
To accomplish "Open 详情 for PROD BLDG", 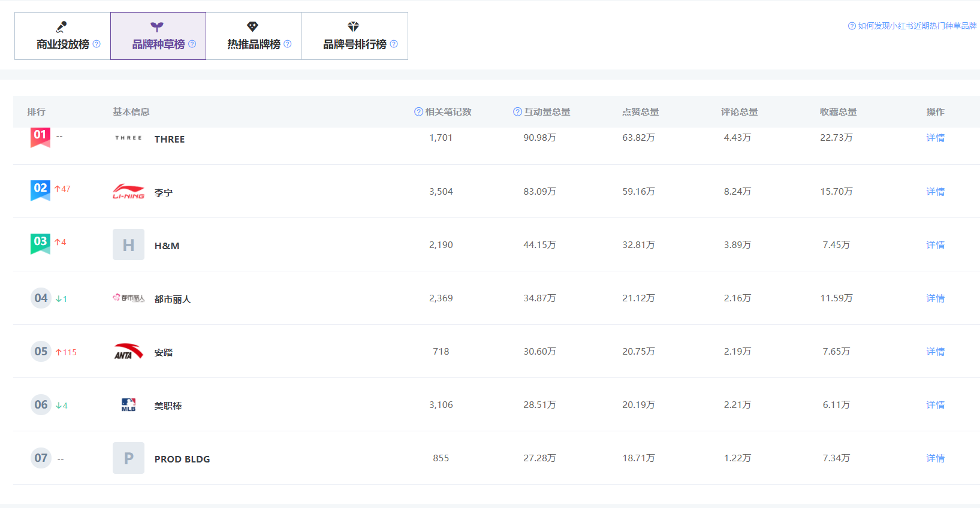I will pyautogui.click(x=935, y=458).
